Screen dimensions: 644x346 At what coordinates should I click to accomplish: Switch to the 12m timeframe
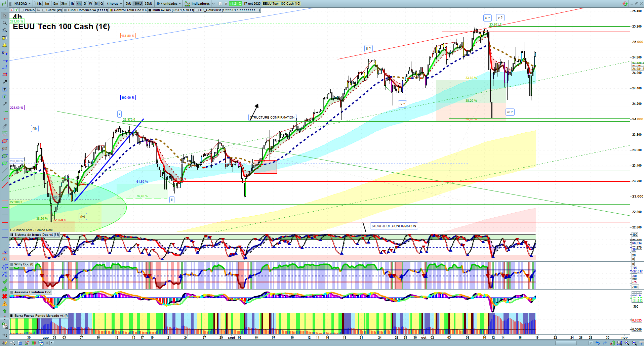click(x=55, y=4)
